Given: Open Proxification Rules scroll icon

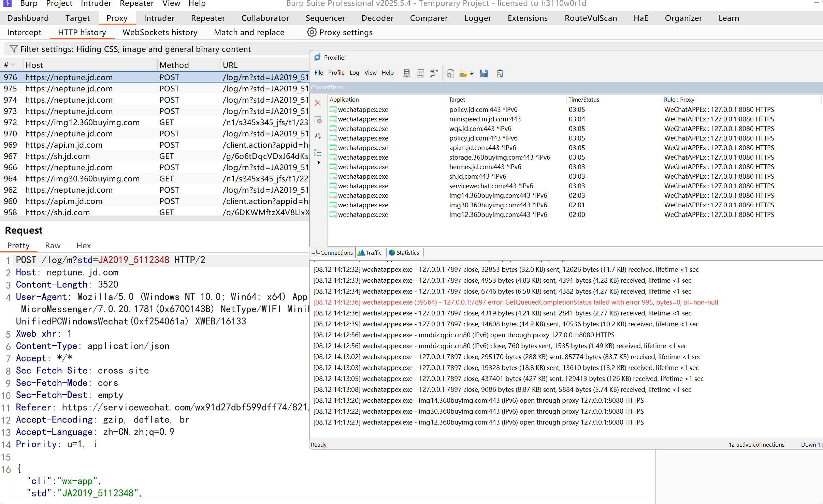Looking at the screenshot, I should tap(420, 73).
